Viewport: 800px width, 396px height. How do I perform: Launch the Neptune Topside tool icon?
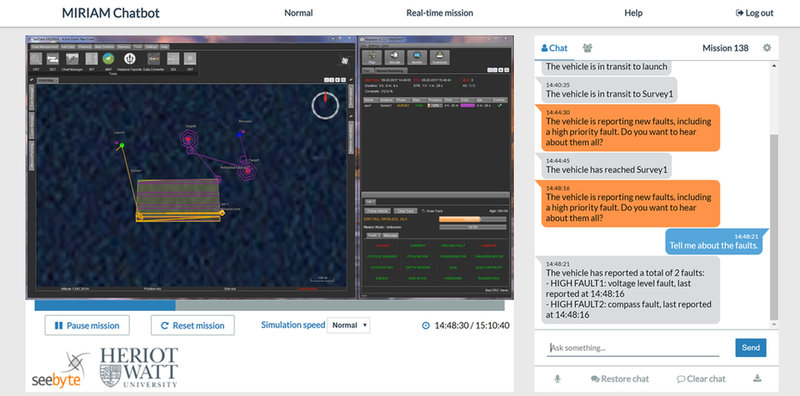[130, 59]
